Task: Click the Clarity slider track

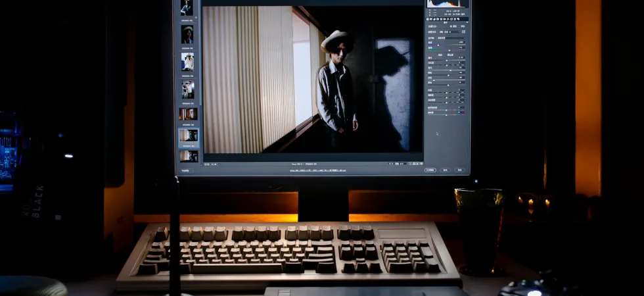Action: tap(446, 97)
